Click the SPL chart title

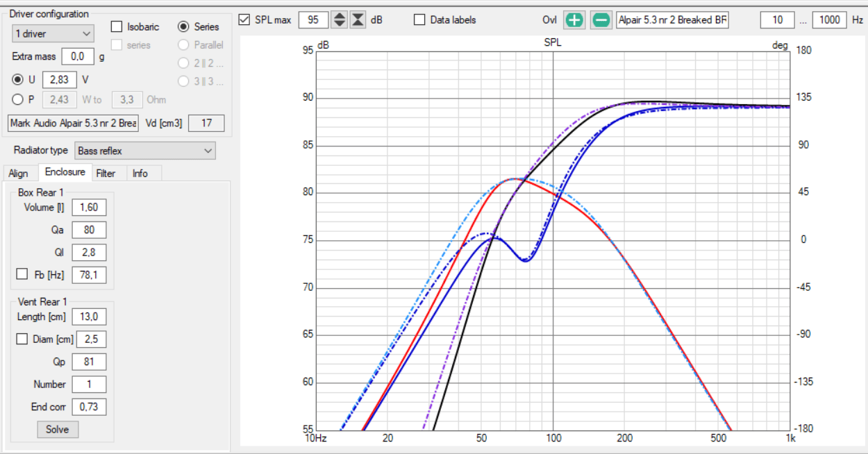(553, 42)
